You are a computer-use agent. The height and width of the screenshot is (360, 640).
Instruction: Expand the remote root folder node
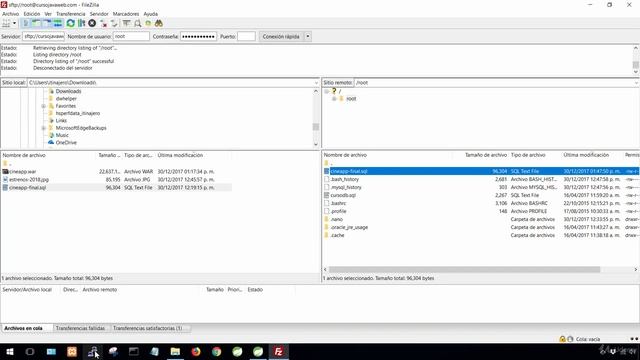click(x=334, y=99)
